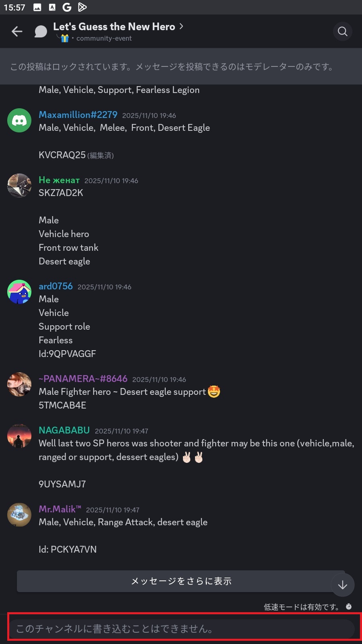Tap the chevron beside the thread title
The width and height of the screenshot is (362, 644).
[x=181, y=26]
